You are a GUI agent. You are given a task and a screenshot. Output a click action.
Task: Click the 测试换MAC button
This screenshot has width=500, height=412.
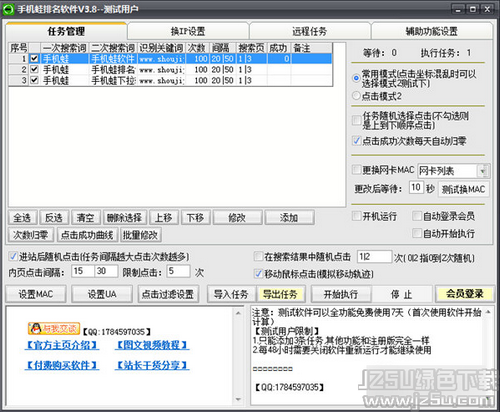(463, 189)
